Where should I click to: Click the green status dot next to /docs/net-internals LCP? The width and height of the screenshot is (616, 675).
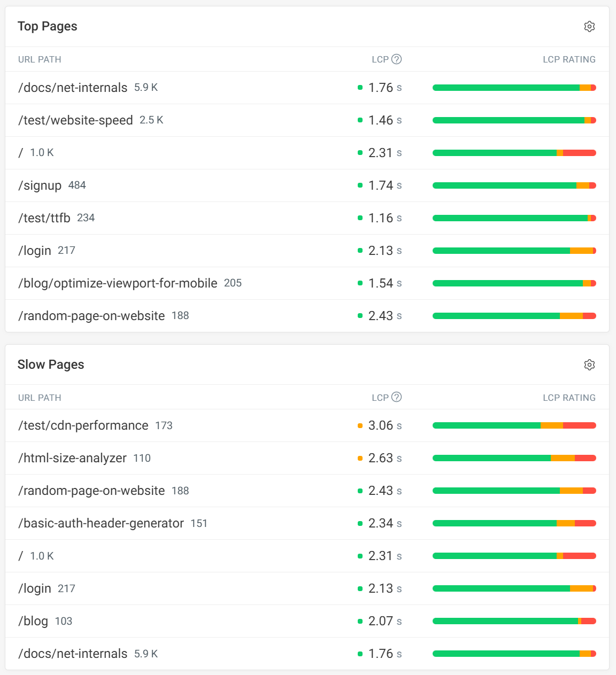360,87
